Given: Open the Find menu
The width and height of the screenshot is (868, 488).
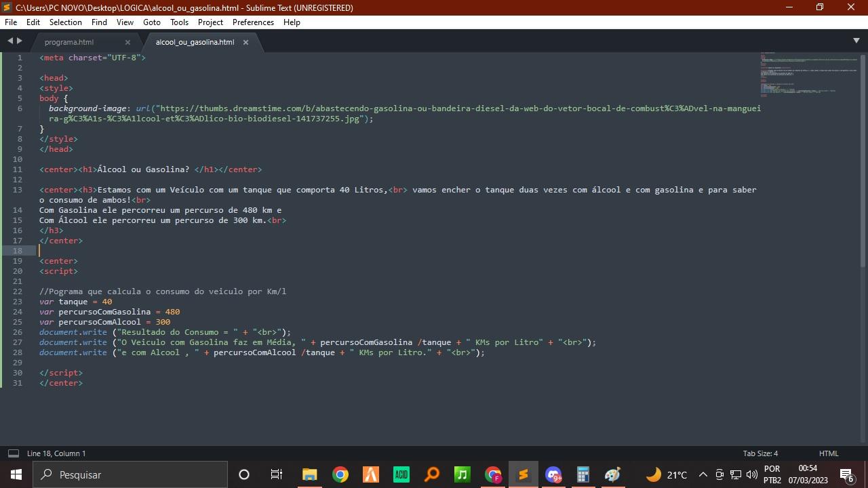Looking at the screenshot, I should pos(99,22).
